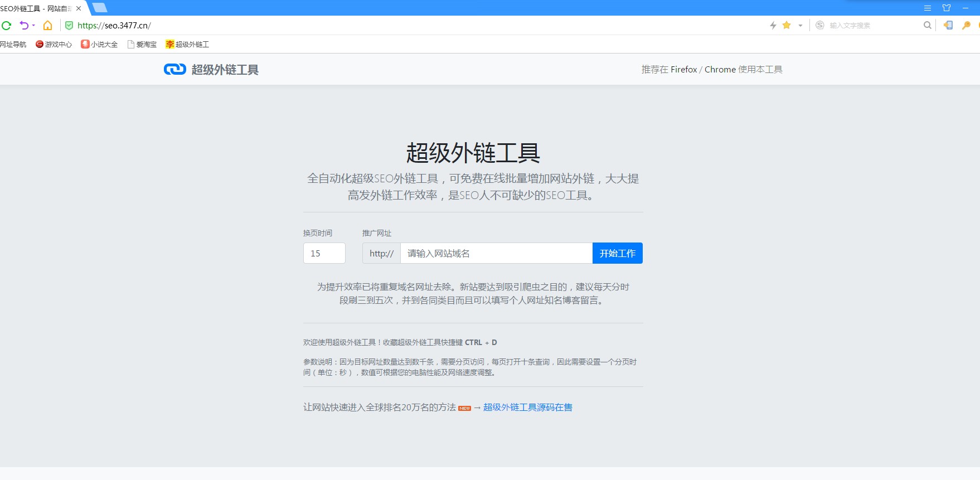The height and width of the screenshot is (480, 980).
Task: Click the lightning speed mode icon
Action: (773, 25)
